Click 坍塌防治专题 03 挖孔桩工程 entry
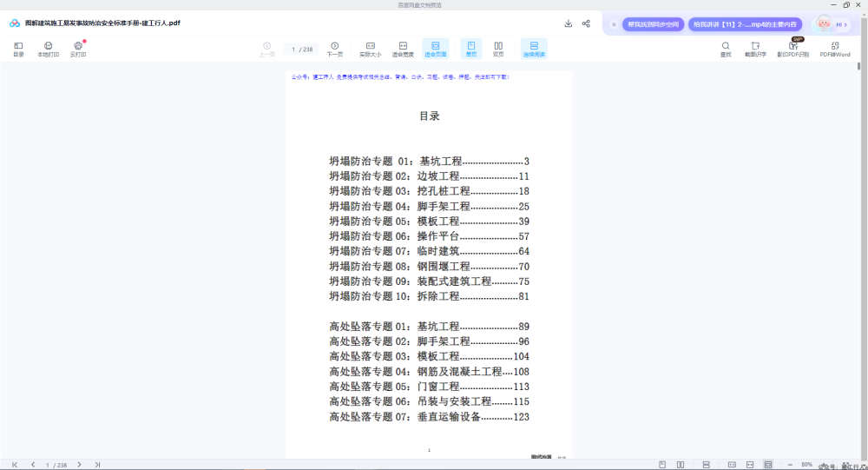Screen dimensions: 868x470 pos(429,191)
